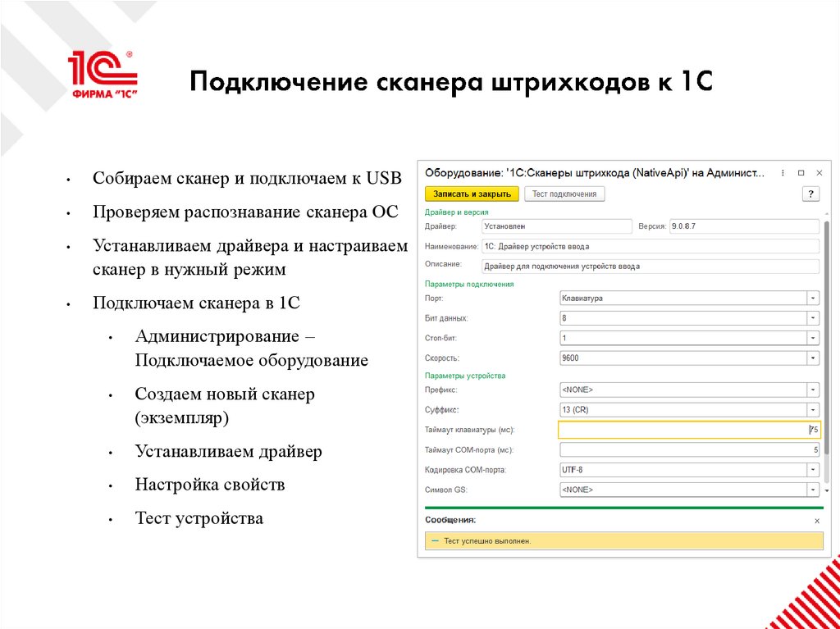
Task: Click the Драйвер field showing Установлен
Action: (557, 226)
